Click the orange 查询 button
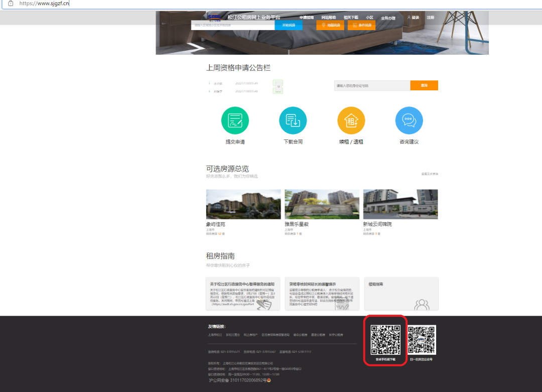Screen dimensions: 542x392 point(424,85)
